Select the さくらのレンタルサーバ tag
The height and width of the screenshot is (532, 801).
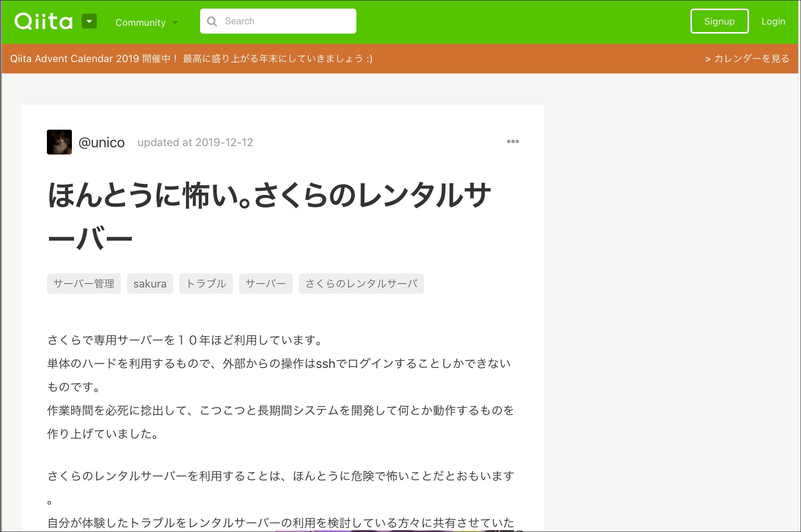[x=361, y=284]
